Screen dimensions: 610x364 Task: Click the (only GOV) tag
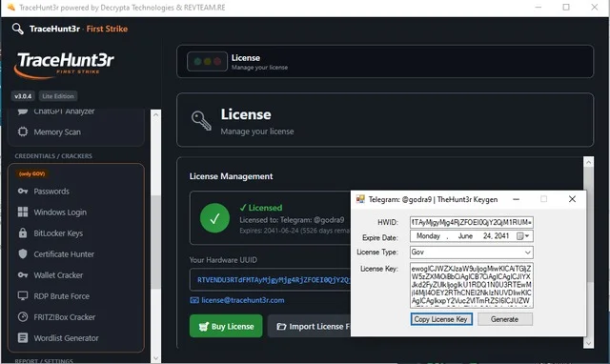31,173
